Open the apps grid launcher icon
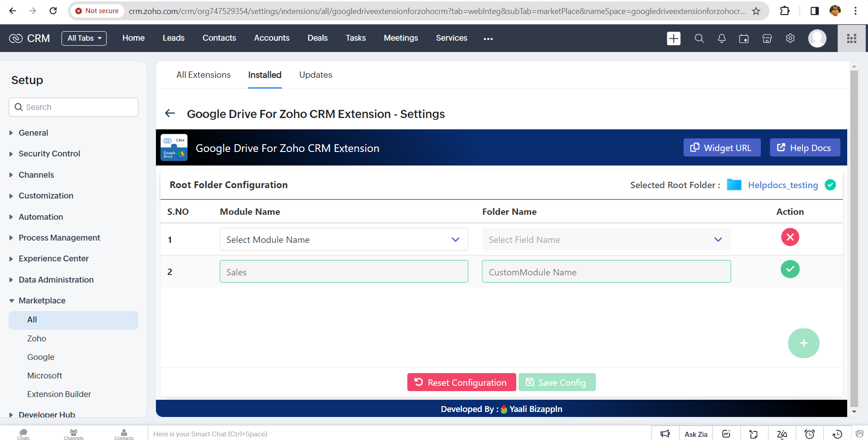The image size is (868, 440). [x=852, y=38]
